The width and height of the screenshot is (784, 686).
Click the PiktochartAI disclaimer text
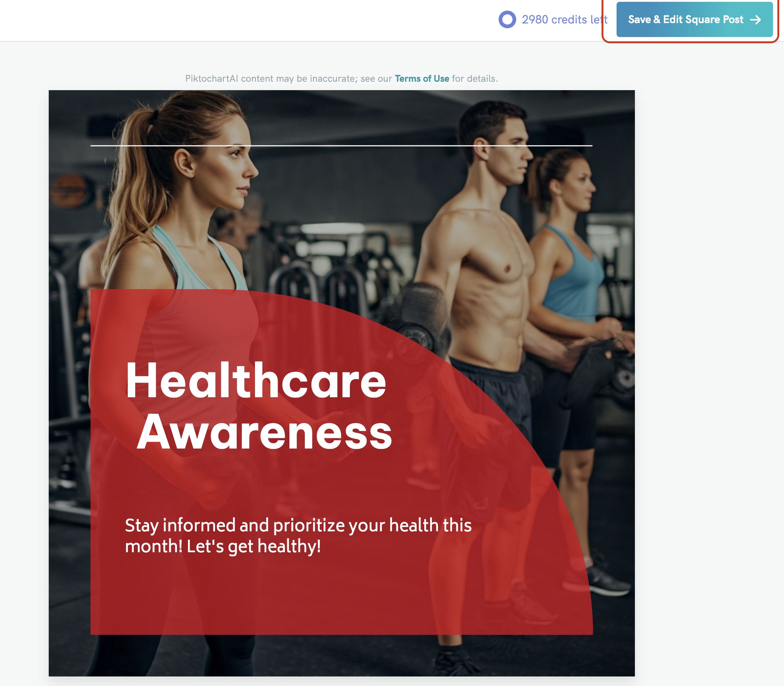341,78
